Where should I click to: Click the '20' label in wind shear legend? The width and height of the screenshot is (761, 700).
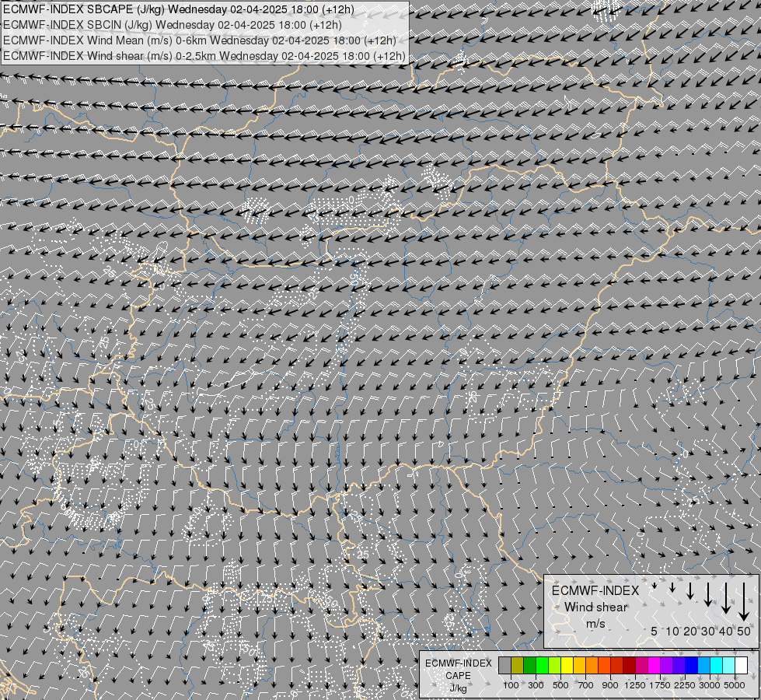[x=690, y=631]
